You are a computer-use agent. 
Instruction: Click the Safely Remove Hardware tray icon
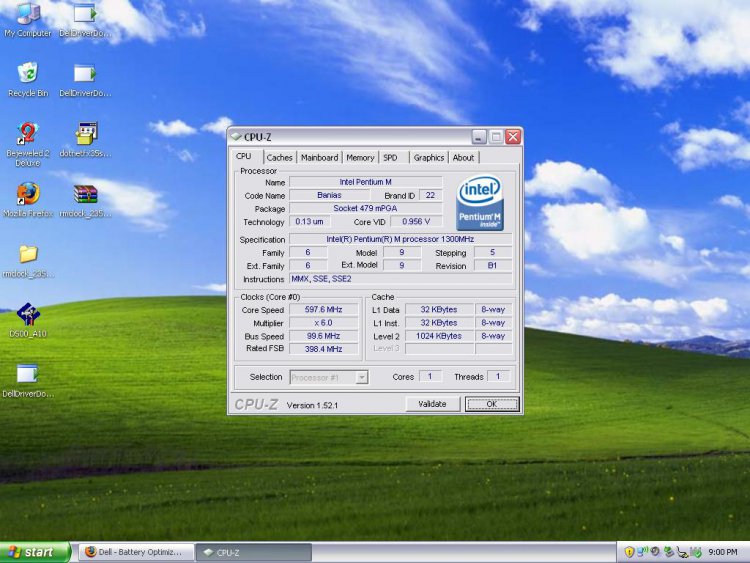pos(669,552)
